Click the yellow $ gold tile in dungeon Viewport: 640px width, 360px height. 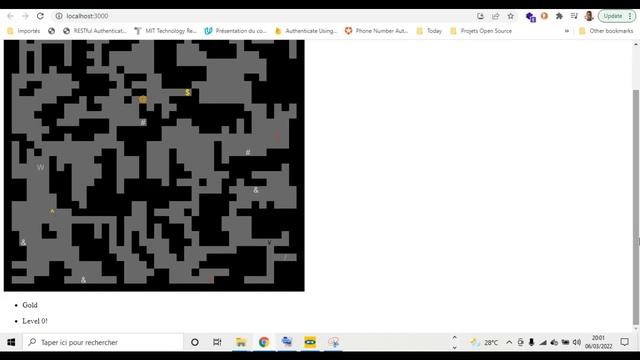pos(188,92)
